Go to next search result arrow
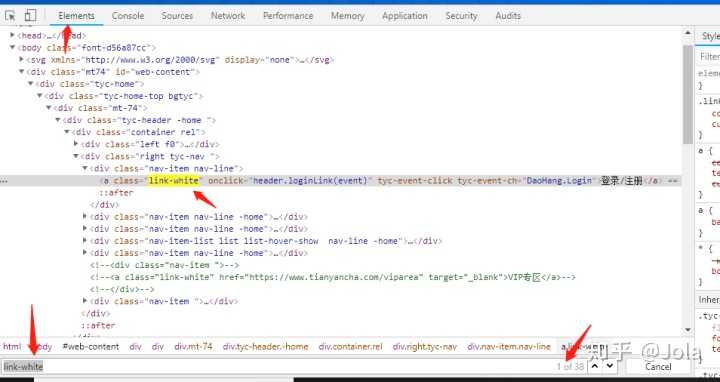The height and width of the screenshot is (382, 720). click(x=609, y=366)
